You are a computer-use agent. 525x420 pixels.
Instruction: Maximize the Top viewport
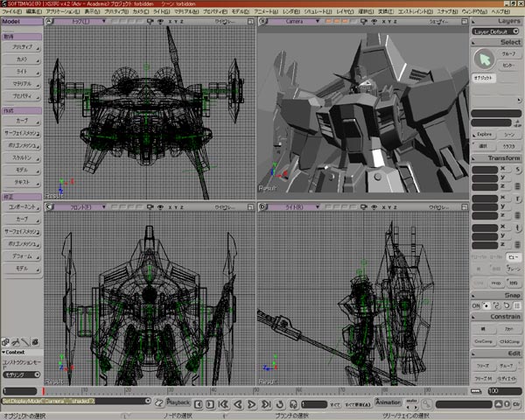[250, 21]
